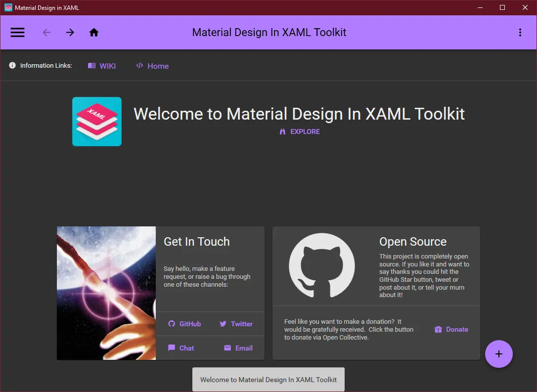Click the 'Say hello, make a feature request' text
This screenshot has width=537, height=392.
coord(207,277)
